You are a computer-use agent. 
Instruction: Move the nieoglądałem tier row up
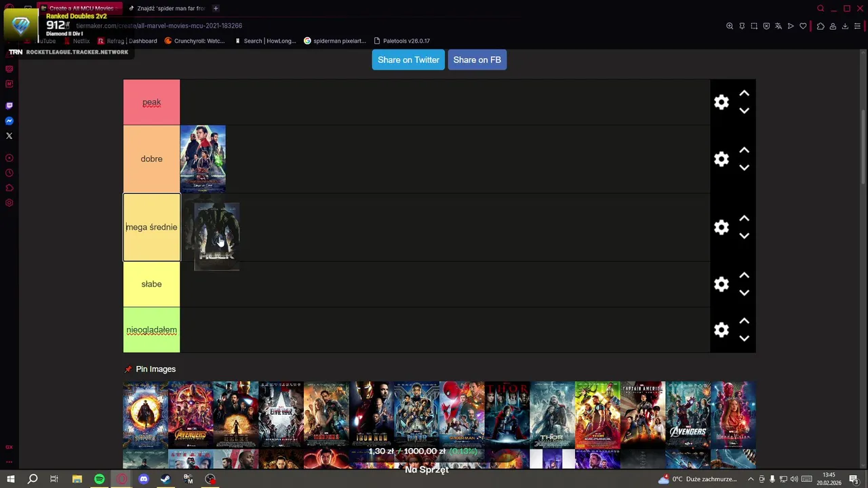click(x=744, y=321)
